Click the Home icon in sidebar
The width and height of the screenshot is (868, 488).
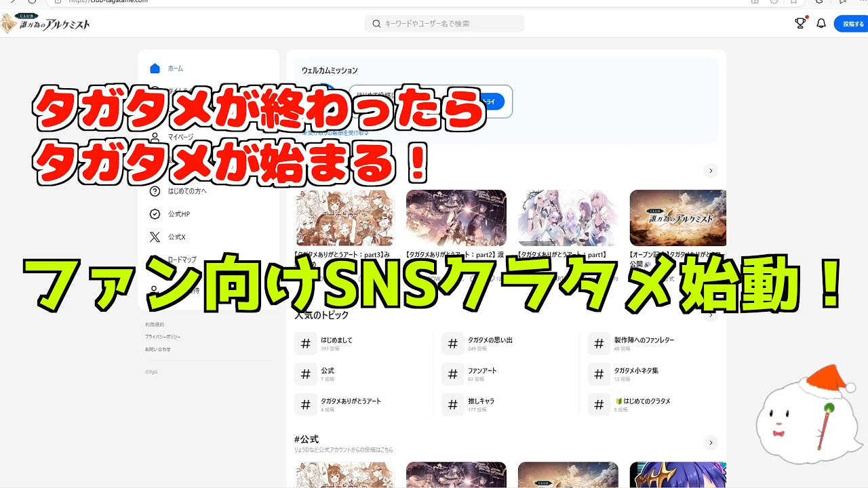click(155, 68)
